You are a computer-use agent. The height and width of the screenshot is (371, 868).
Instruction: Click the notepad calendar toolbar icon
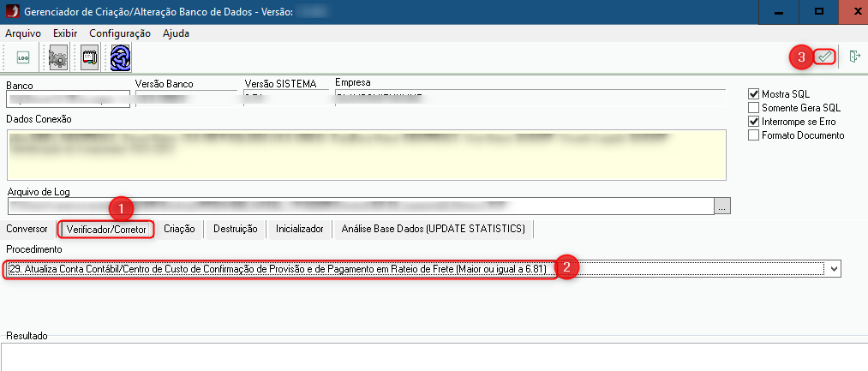point(89,57)
